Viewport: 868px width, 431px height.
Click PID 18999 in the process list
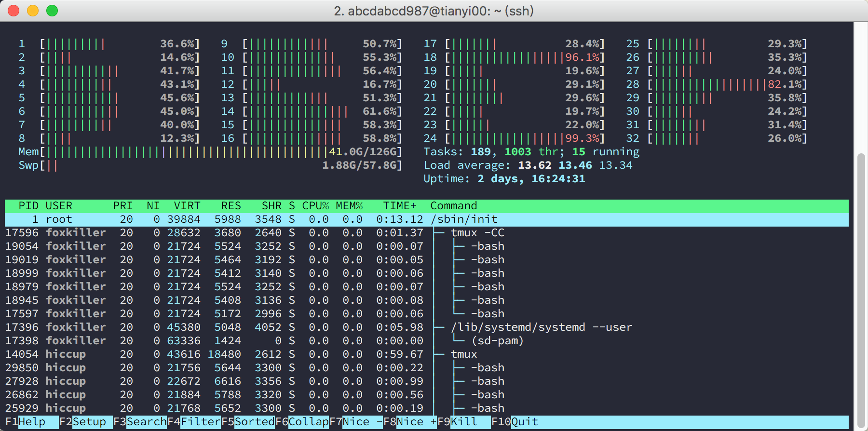point(22,273)
